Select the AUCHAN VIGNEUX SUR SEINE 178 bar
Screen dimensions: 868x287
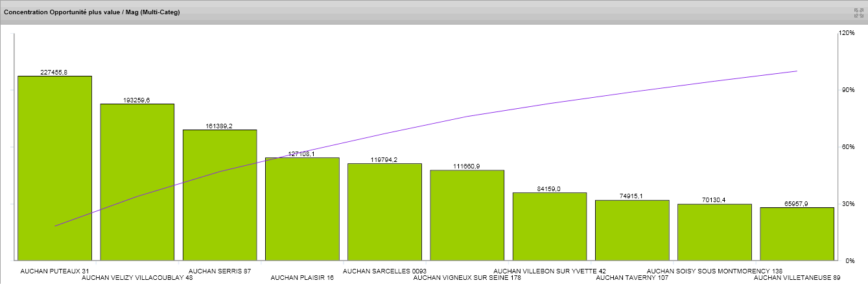(x=467, y=215)
